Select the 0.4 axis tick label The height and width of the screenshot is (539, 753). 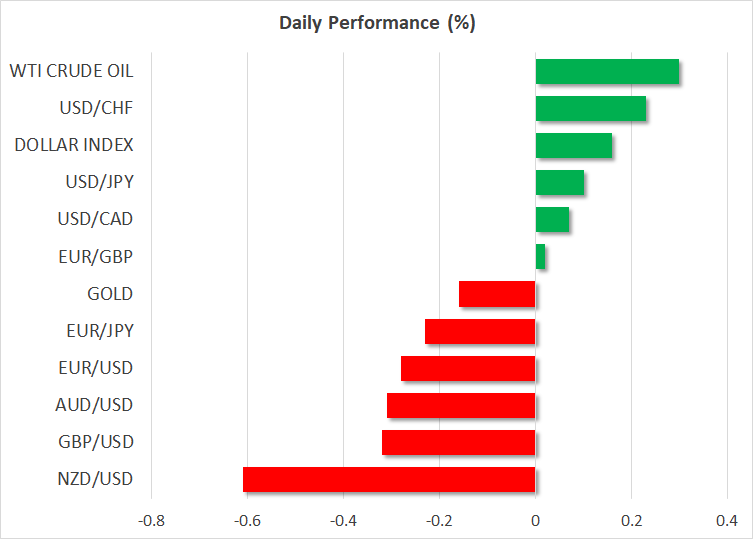pyautogui.click(x=726, y=521)
